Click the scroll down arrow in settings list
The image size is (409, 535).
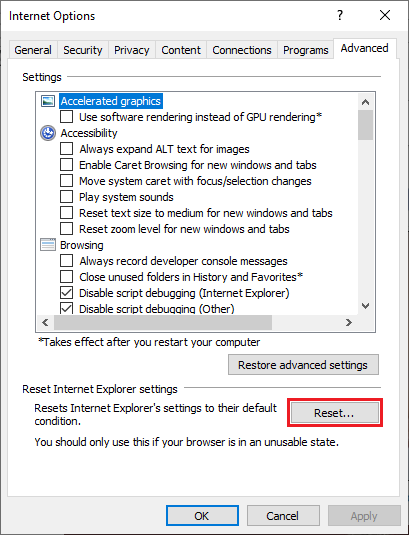365,306
